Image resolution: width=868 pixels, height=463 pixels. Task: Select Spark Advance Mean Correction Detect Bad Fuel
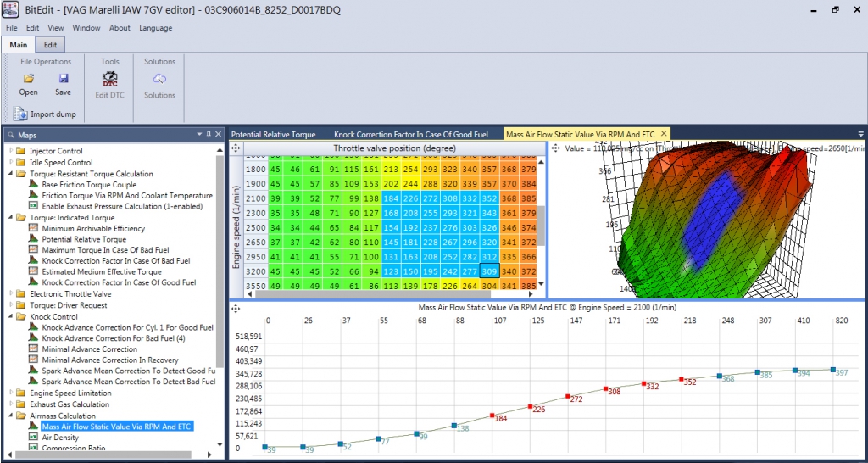click(129, 382)
